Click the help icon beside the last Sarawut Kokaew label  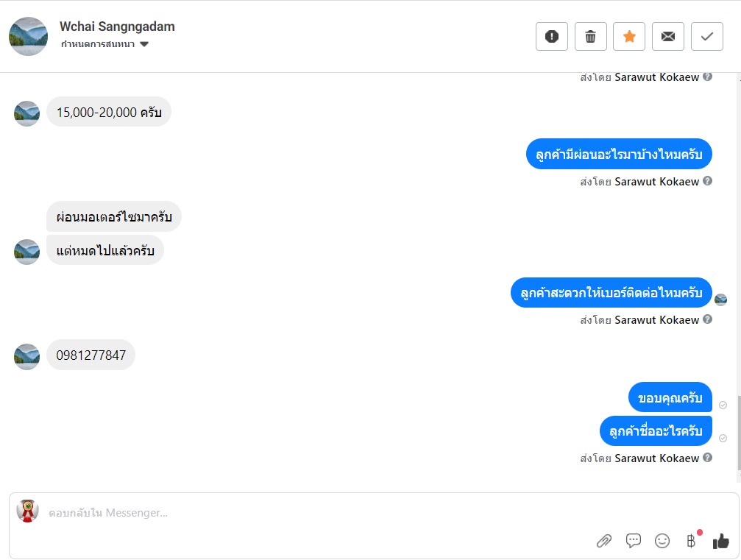coord(707,458)
